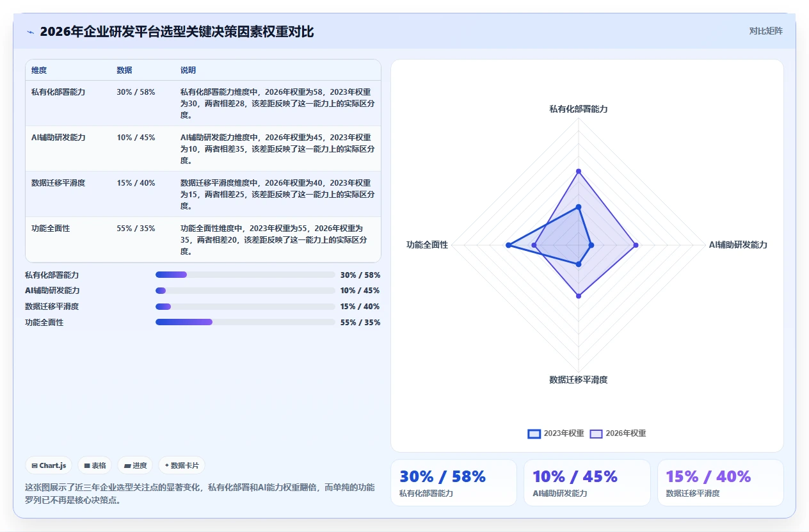Click the 2023 data point on 数据迁移平滑度 axis
Viewport: 809px width, 532px height.
tap(579, 264)
